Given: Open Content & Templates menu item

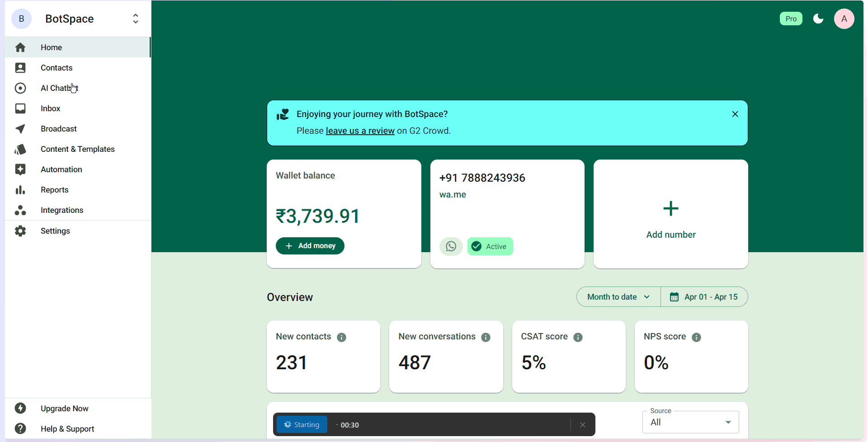Looking at the screenshot, I should tap(78, 149).
